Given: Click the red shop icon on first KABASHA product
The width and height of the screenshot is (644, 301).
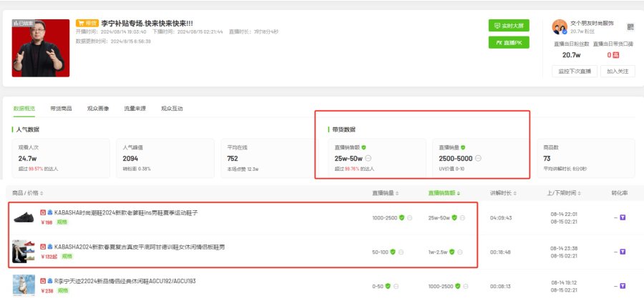Looking at the screenshot, I should tap(43, 212).
